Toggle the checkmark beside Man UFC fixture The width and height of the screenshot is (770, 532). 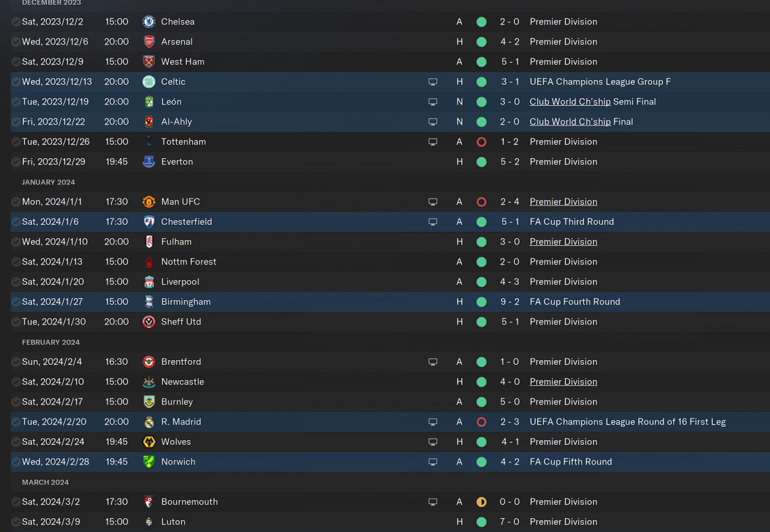point(16,202)
